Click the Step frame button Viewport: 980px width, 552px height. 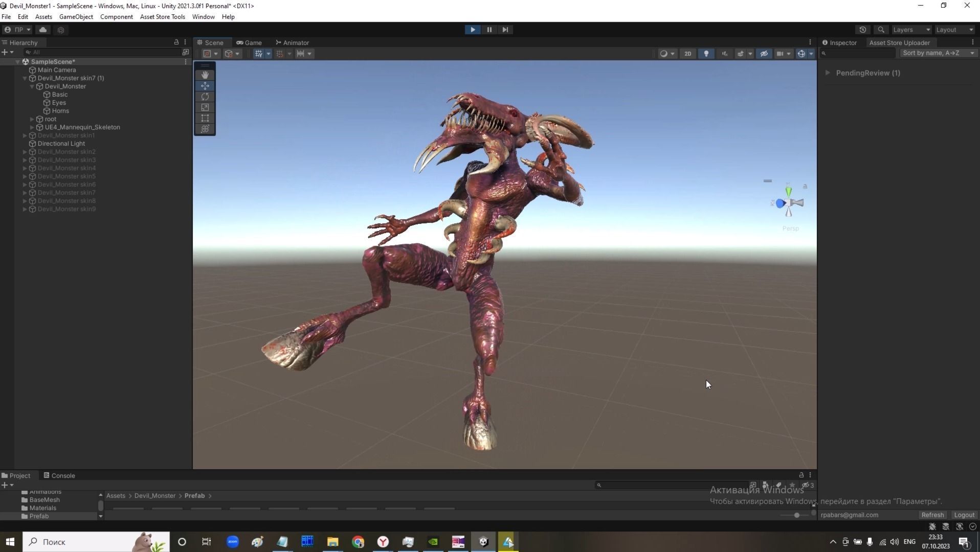(x=505, y=30)
